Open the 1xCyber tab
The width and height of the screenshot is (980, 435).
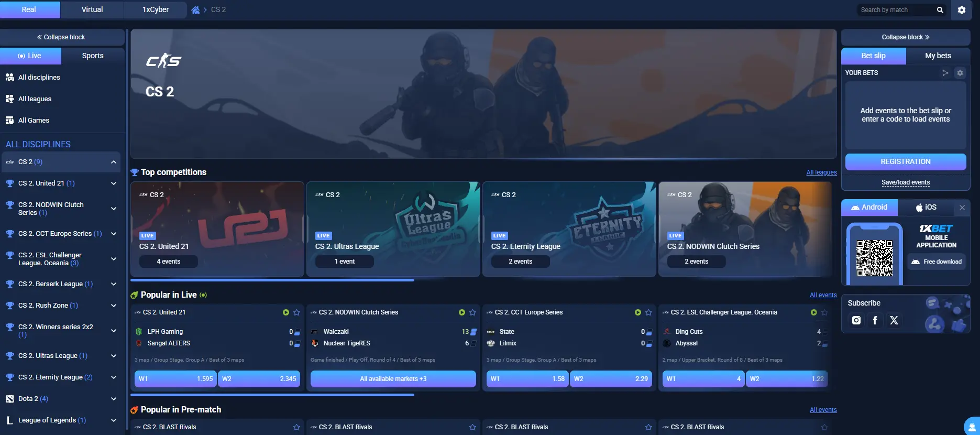(156, 10)
